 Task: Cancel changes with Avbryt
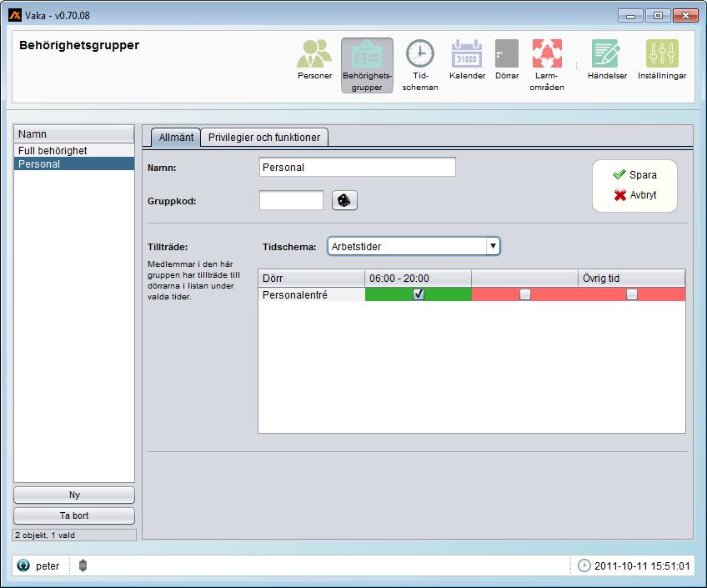click(634, 195)
